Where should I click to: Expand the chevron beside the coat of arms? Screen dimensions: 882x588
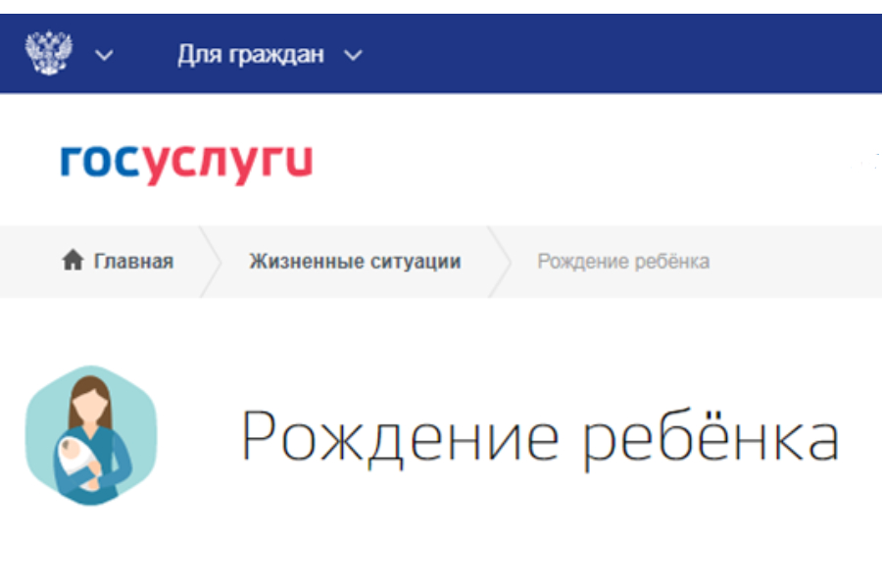(x=104, y=55)
